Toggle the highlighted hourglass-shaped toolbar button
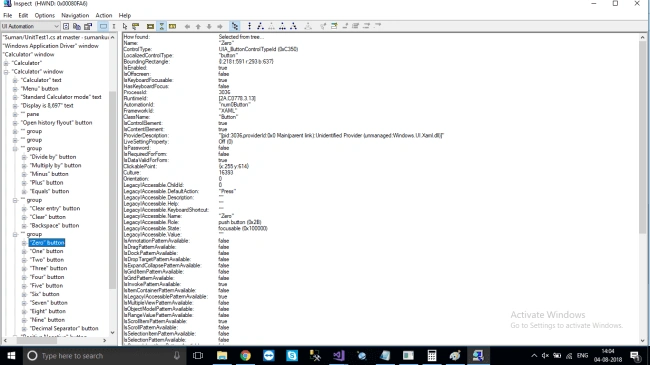This screenshot has width=650, height=365. [162, 26]
